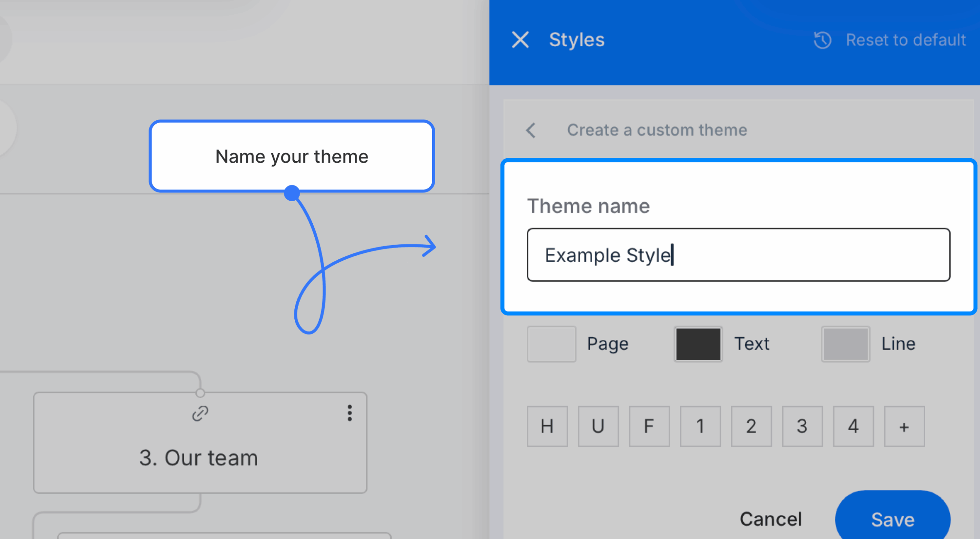Click the link icon on Our team card

coord(200,413)
